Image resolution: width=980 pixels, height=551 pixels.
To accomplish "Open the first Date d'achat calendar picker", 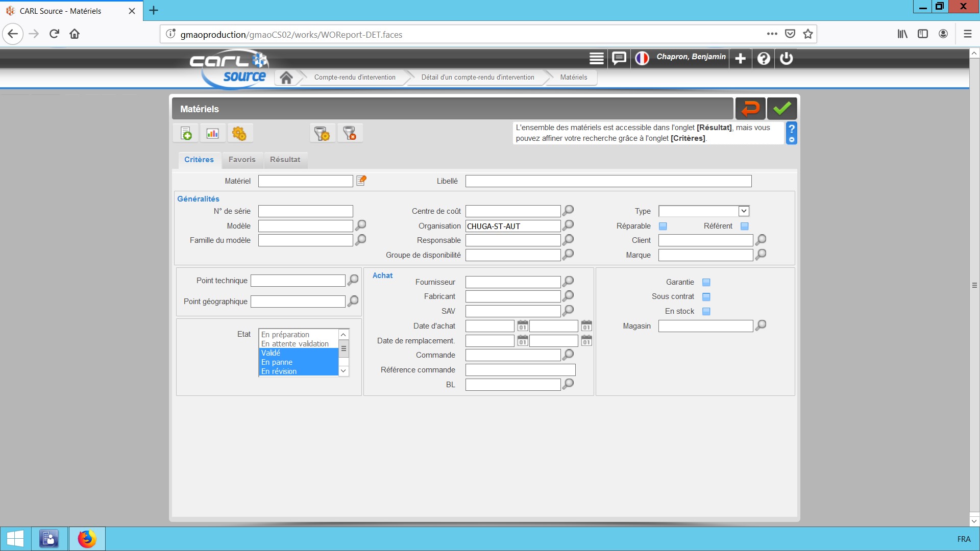I will (522, 326).
